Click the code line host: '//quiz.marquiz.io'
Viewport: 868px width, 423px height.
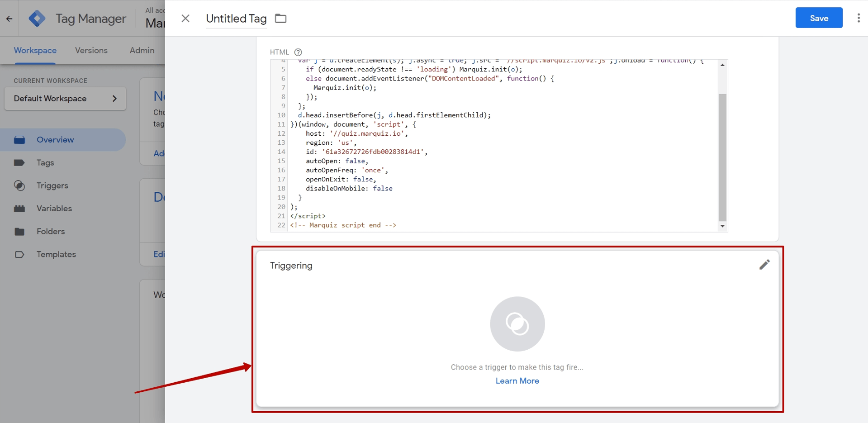[356, 133]
